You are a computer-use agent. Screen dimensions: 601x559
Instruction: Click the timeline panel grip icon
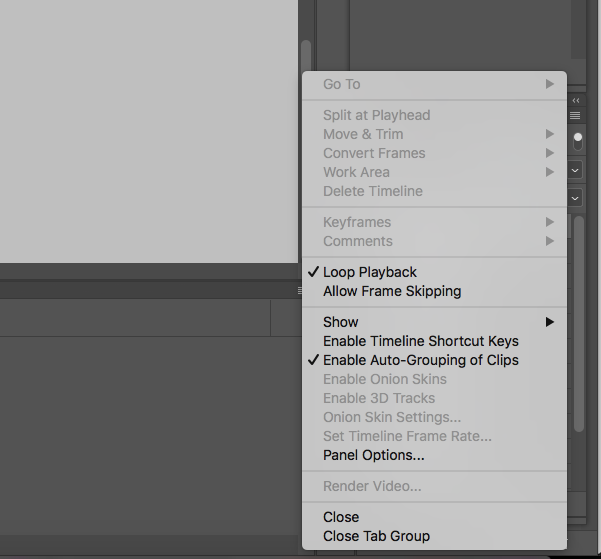click(300, 291)
